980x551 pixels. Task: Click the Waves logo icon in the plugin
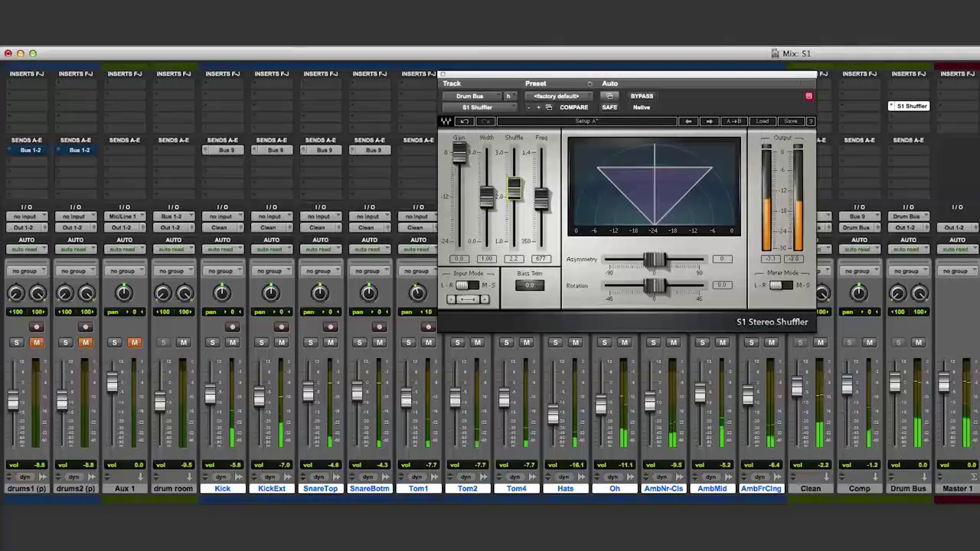(x=446, y=122)
